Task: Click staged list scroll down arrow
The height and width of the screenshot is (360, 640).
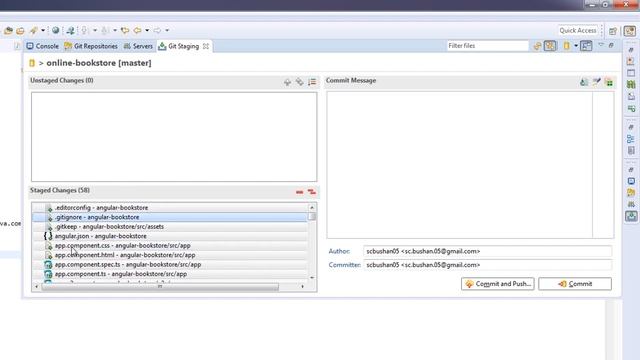Action: [312, 278]
